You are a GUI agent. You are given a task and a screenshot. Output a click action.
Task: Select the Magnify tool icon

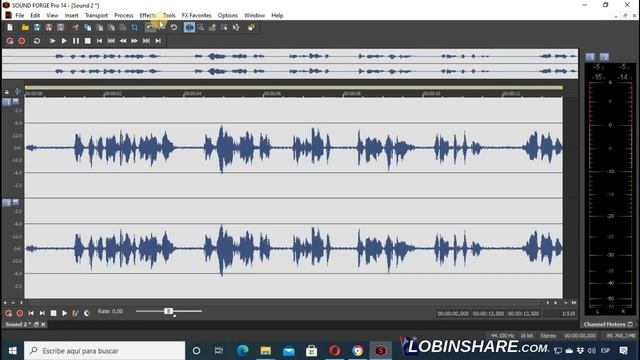(x=201, y=27)
